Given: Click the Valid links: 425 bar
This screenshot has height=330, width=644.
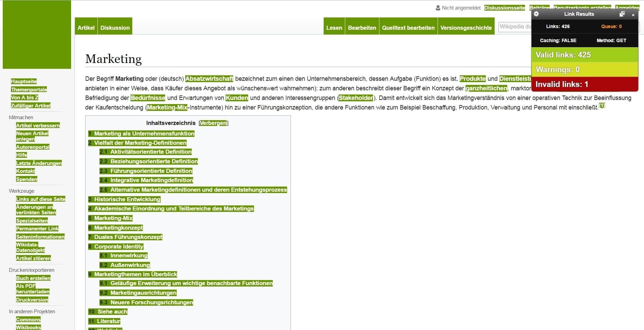Looking at the screenshot, I should pos(585,55).
